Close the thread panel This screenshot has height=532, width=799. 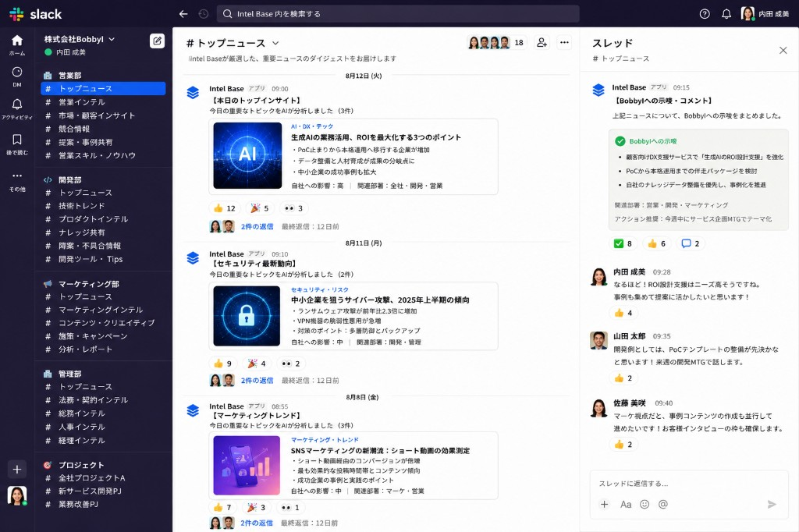click(783, 50)
